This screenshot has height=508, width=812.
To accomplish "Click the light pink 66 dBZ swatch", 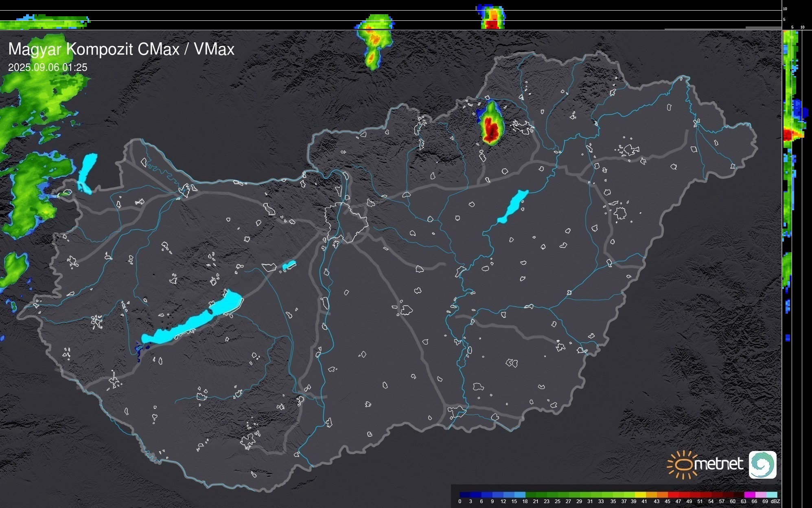I will point(760,495).
